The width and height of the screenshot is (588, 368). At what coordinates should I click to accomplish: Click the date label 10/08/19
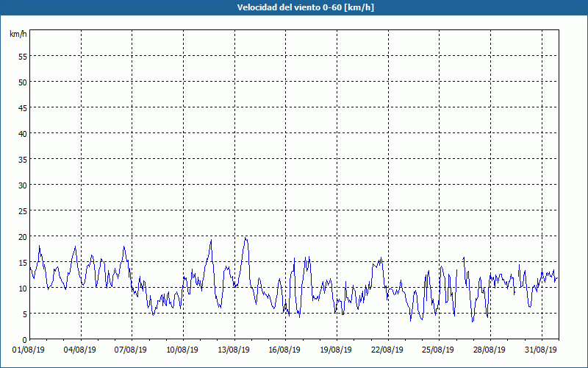point(182,350)
